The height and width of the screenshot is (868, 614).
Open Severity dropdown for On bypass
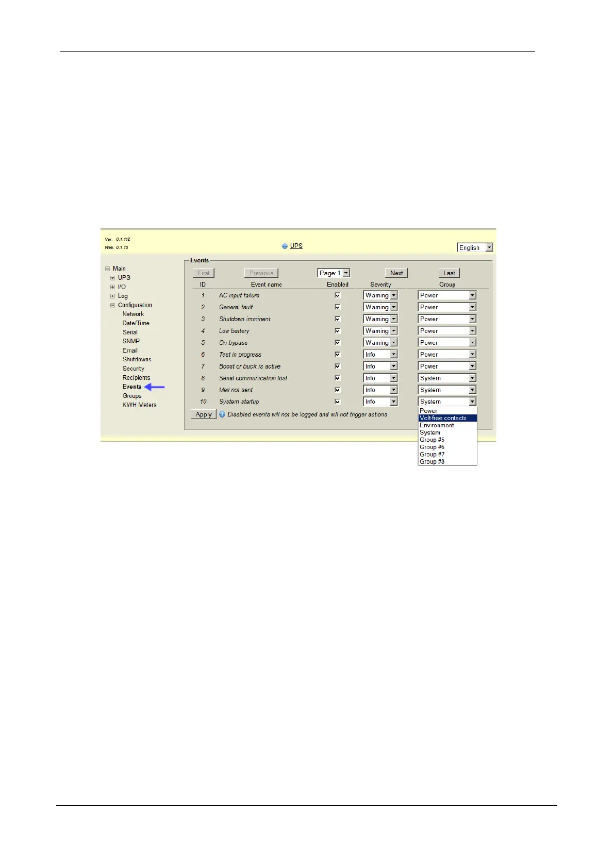click(380, 343)
